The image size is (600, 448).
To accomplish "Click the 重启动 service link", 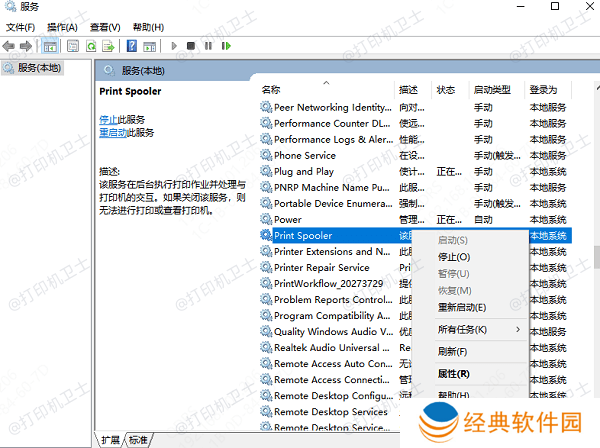I will [x=113, y=132].
